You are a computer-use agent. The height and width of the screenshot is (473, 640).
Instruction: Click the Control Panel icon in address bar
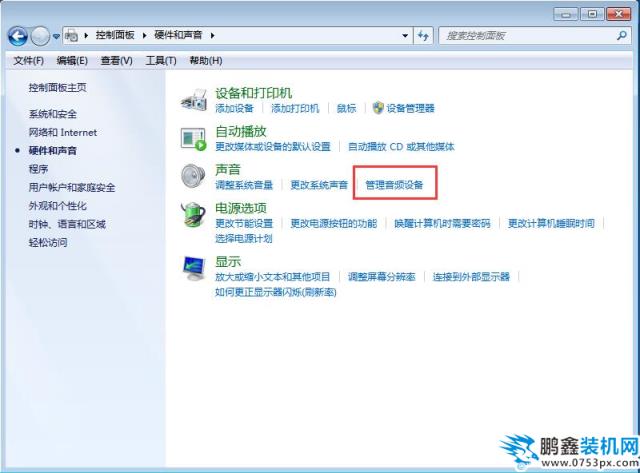pos(71,36)
